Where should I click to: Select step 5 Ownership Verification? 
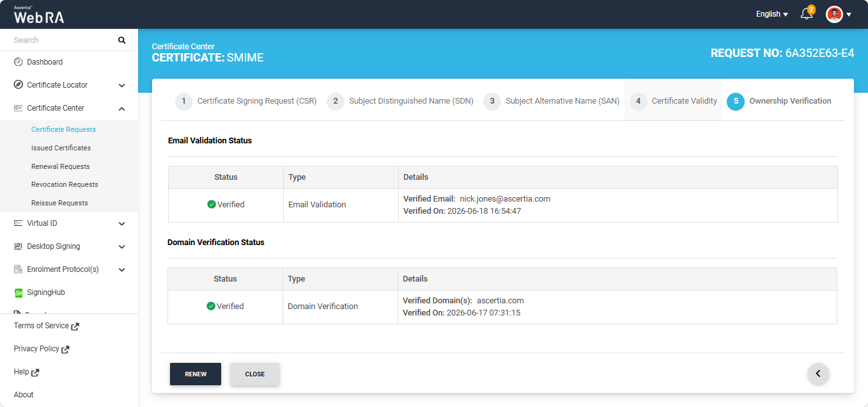(779, 101)
